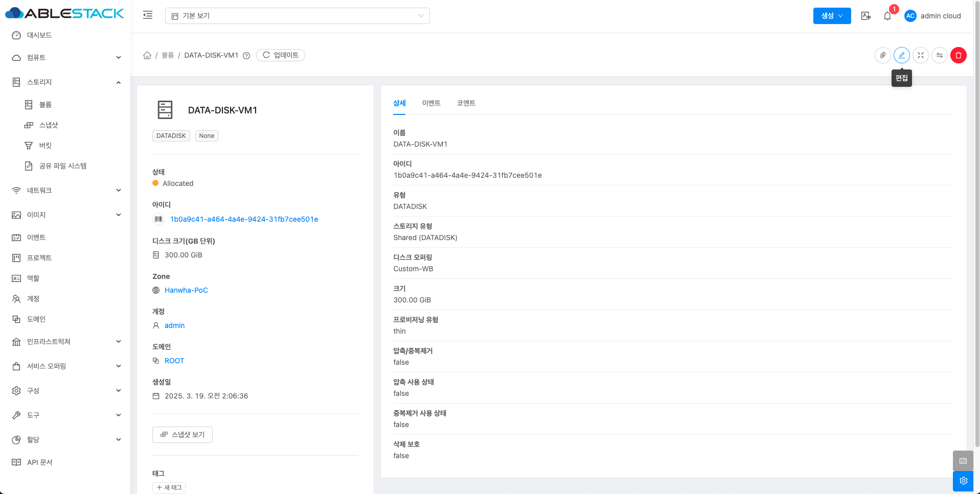
Task: Click the resize volume icon
Action: point(920,55)
